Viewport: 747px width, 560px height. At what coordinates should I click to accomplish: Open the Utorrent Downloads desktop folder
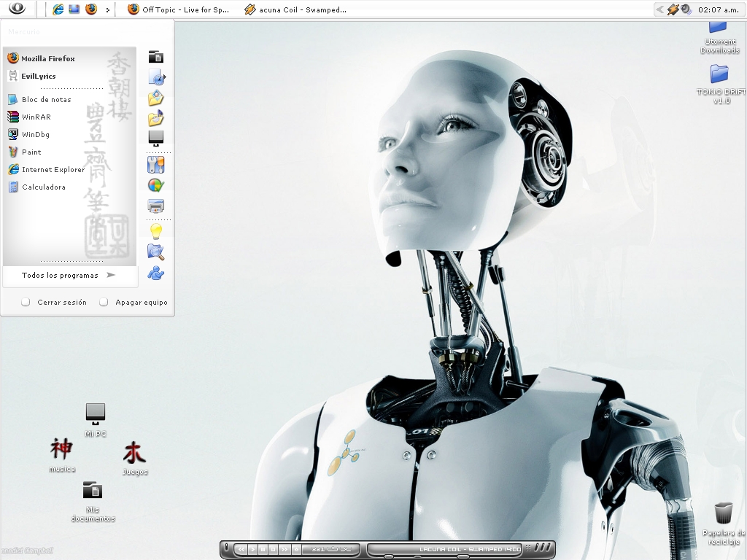point(719,37)
